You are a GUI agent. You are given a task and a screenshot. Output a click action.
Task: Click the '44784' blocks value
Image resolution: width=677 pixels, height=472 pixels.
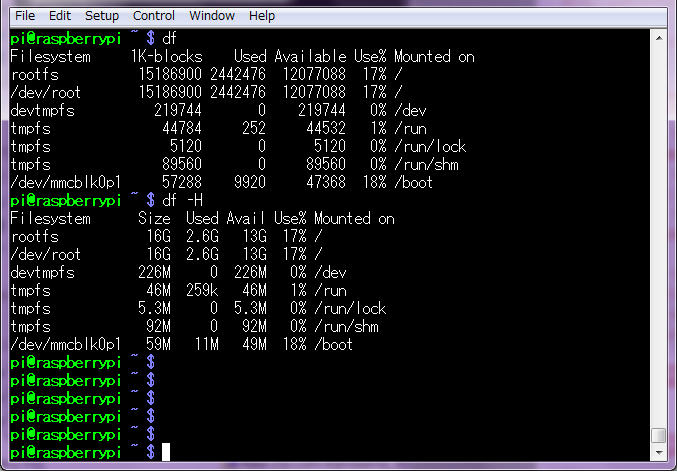[x=182, y=128]
